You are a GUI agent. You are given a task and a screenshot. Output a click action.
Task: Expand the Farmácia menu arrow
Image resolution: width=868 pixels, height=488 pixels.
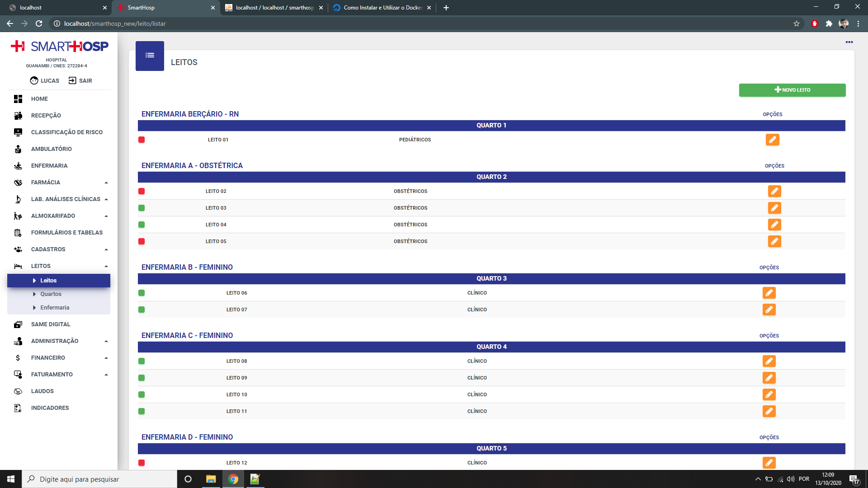click(x=106, y=183)
